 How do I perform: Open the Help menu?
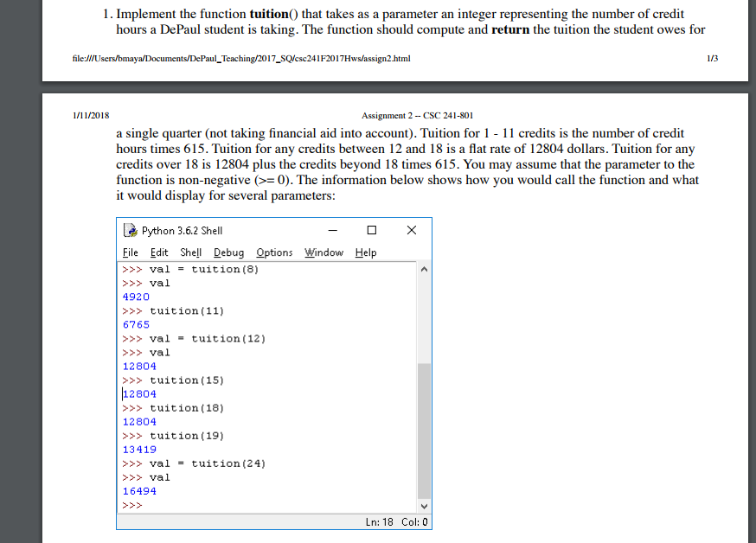click(x=365, y=252)
